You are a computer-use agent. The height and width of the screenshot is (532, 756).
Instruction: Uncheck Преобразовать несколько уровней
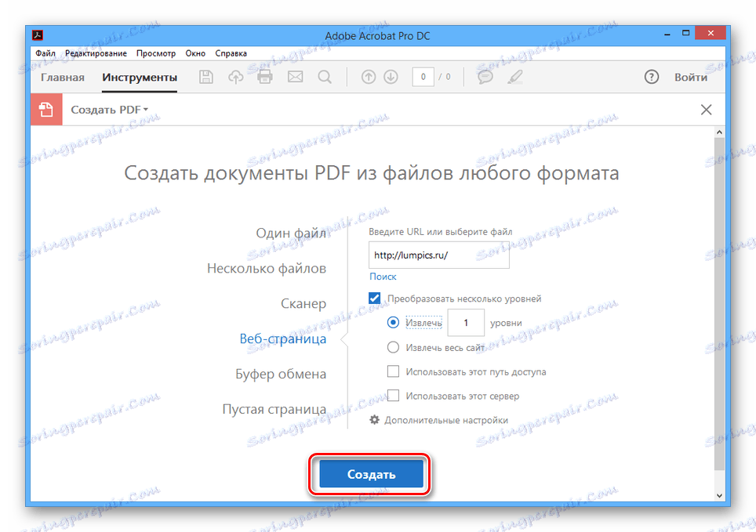tap(374, 298)
